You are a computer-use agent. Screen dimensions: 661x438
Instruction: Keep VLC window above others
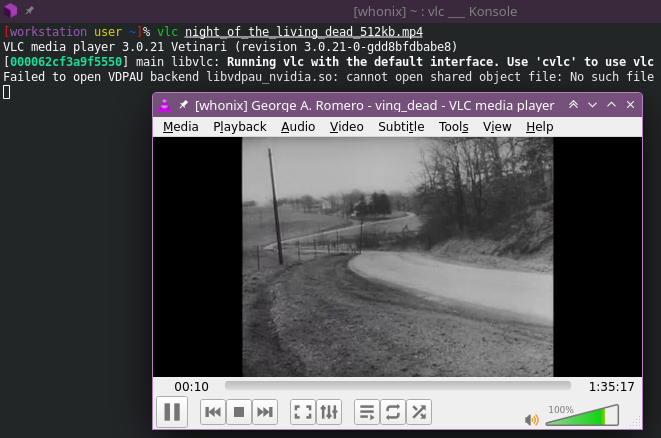(573, 105)
